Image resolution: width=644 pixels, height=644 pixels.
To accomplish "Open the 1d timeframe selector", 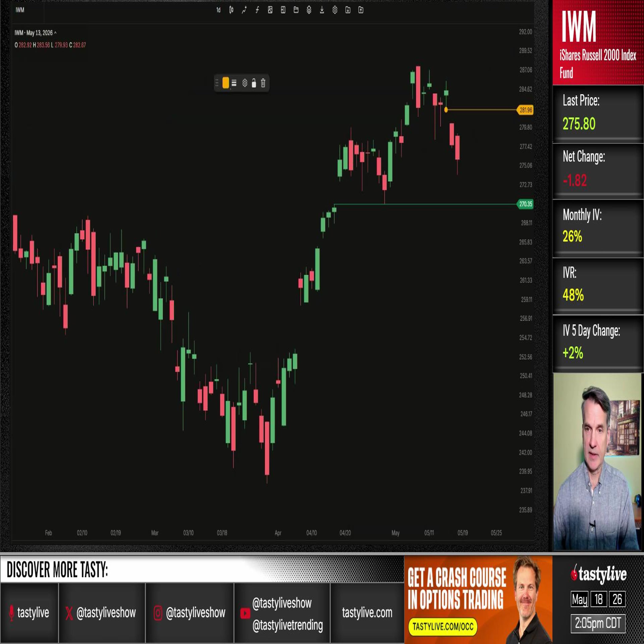I will 218,10.
